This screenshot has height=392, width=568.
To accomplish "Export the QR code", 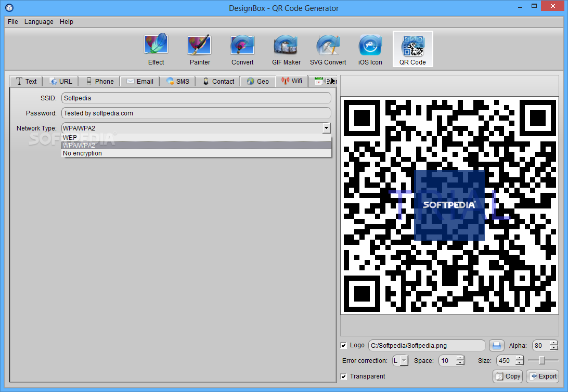I will (x=543, y=376).
